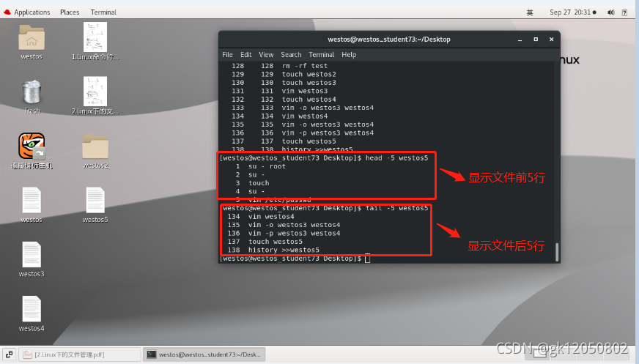
Task: Open the terminal Edit menu
Action: pos(245,54)
